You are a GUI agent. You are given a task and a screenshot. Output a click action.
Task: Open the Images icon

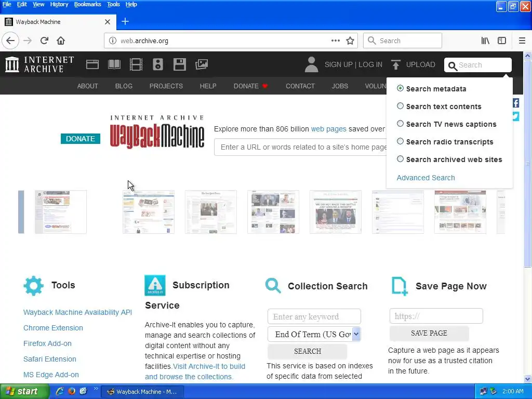[x=202, y=64]
